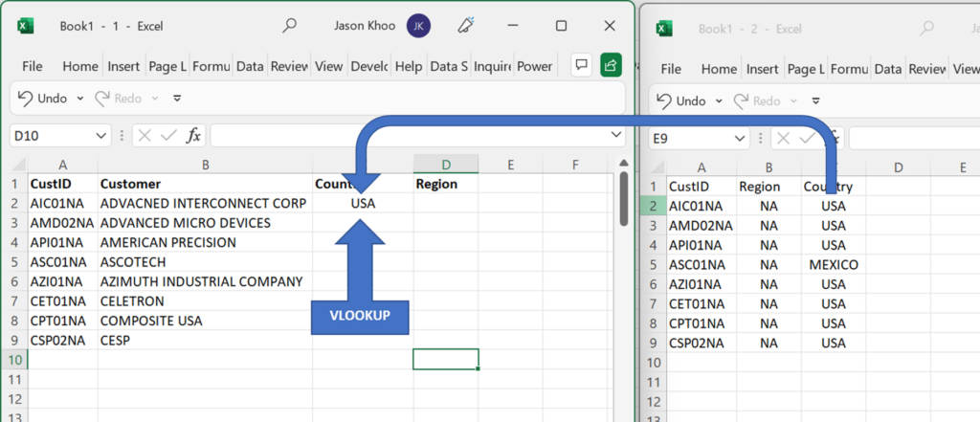Click the Undo arrow in left window
This screenshot has width=980, height=422.
(25, 99)
